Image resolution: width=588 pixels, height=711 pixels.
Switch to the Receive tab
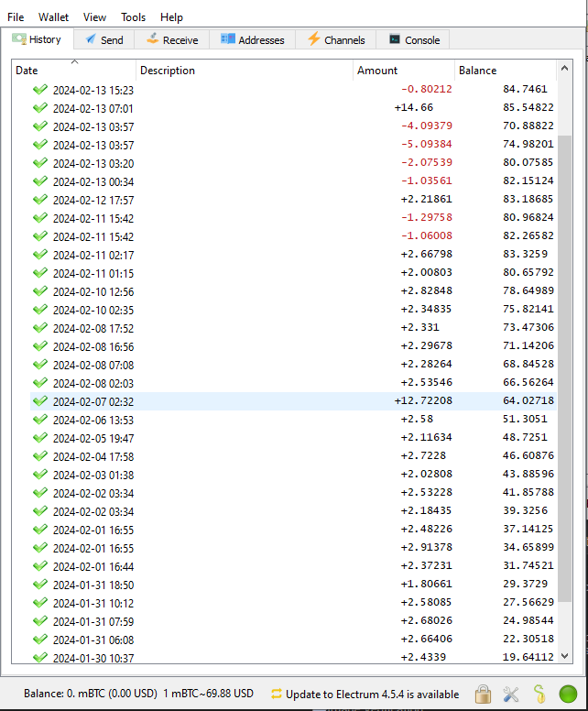[172, 40]
